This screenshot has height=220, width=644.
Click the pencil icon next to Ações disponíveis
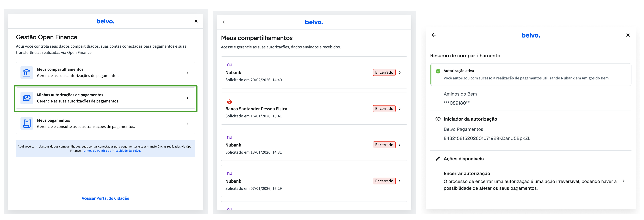click(x=438, y=159)
